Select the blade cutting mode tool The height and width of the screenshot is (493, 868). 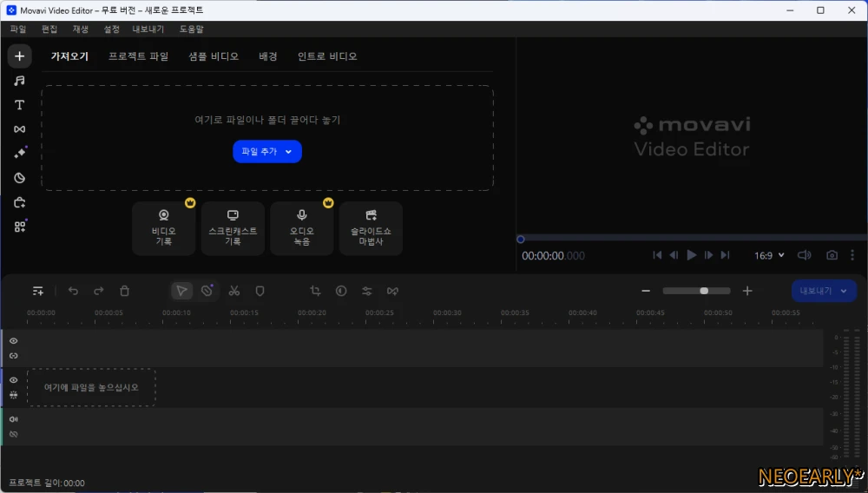pyautogui.click(x=207, y=291)
